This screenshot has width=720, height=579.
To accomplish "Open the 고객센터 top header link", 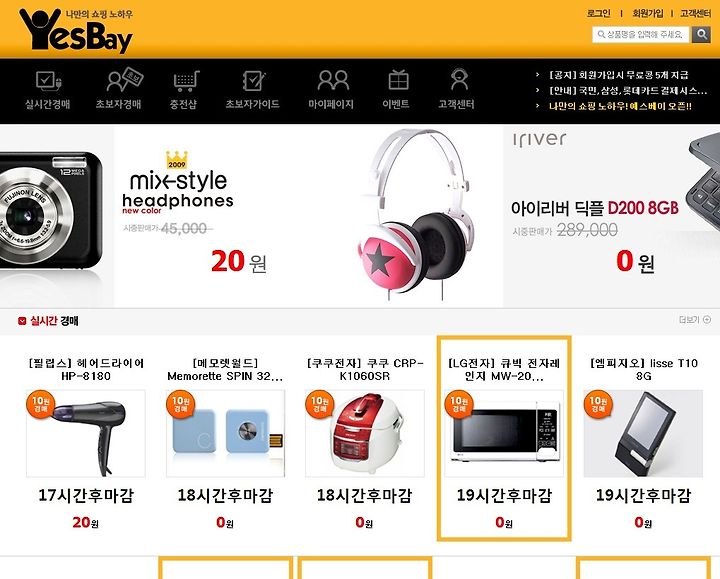I will point(695,13).
